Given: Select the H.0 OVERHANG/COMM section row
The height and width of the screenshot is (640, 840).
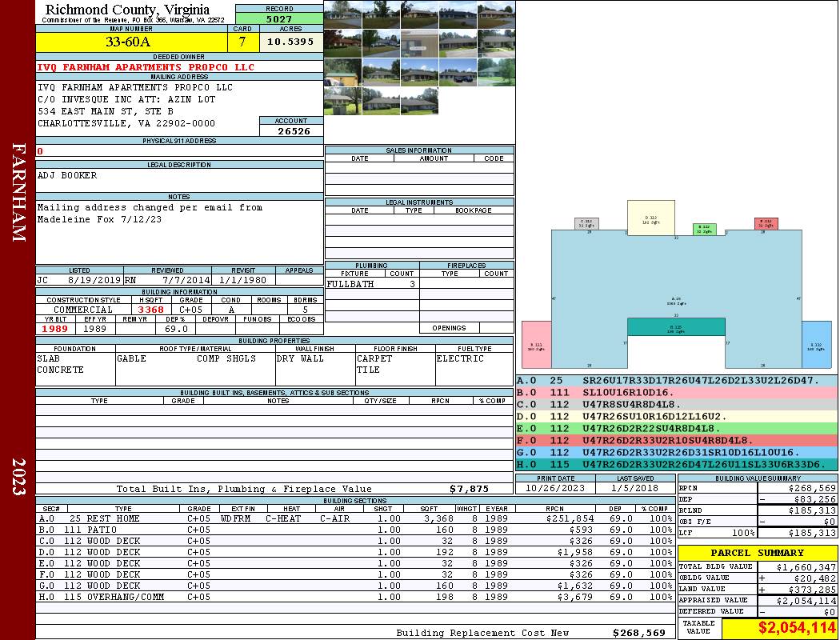Looking at the screenshot, I should click(x=355, y=597).
